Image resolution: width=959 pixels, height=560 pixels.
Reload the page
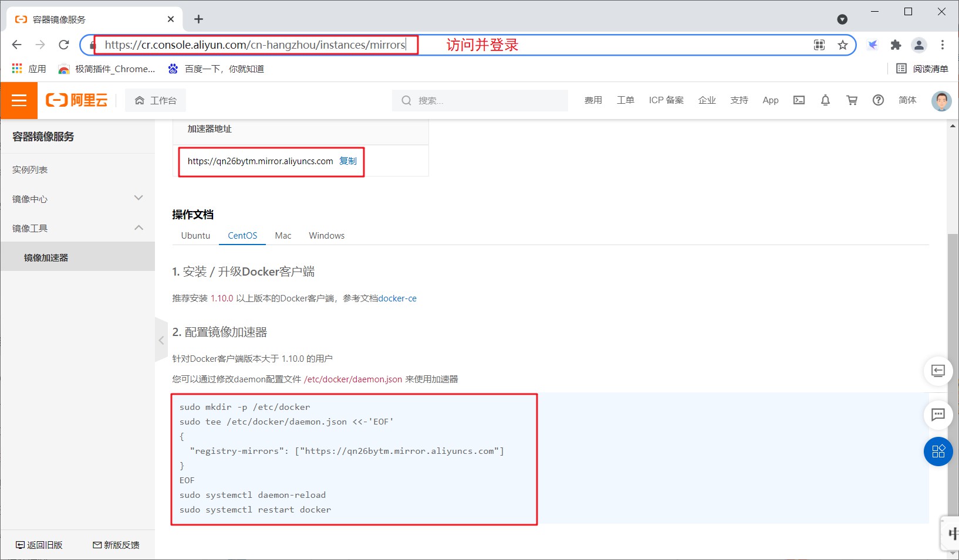point(64,45)
